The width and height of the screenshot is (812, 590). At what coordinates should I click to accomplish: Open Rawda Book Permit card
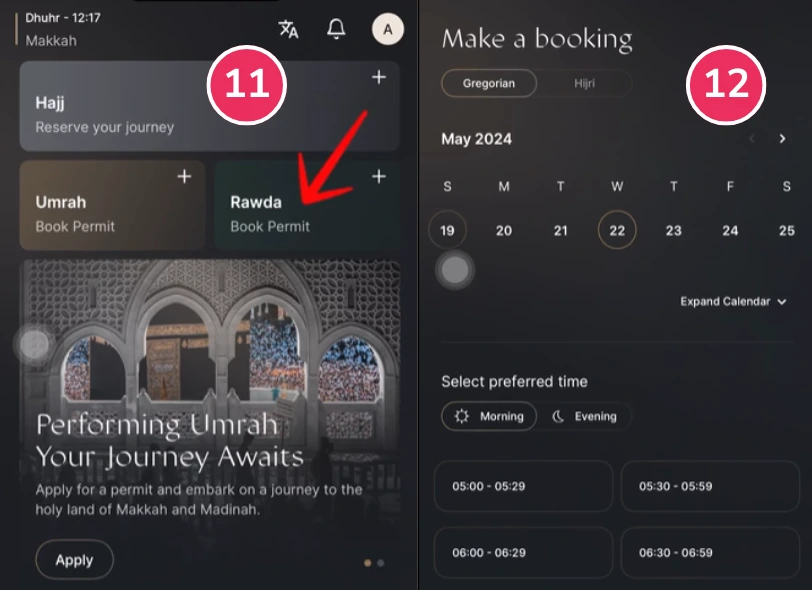(x=307, y=205)
